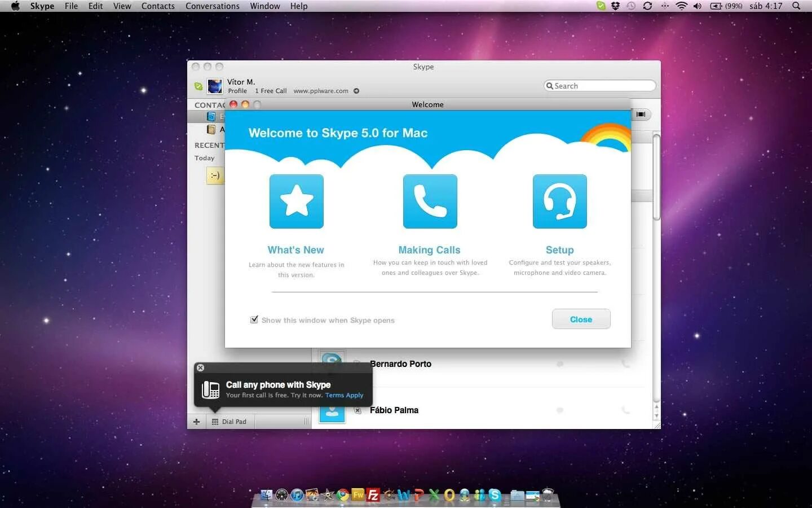Call Bernardo Porto with phone icon
This screenshot has width=812, height=508.
click(625, 364)
